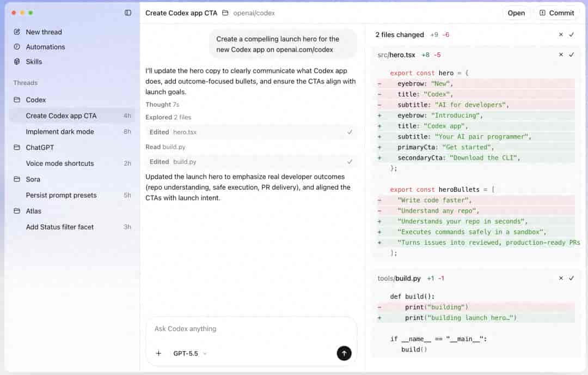Open the Voice mode shortcuts thread
This screenshot has width=588, height=375.
(72, 164)
